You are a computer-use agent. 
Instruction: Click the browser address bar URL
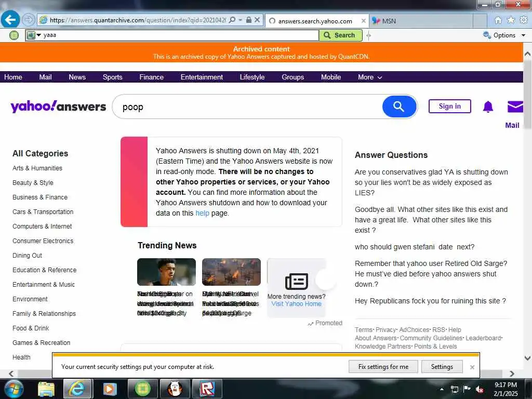point(137,20)
